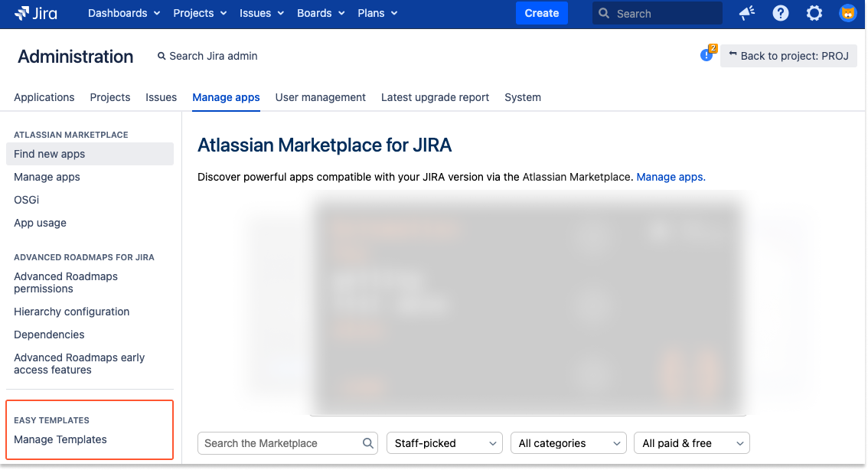This screenshot has width=868, height=470.
Task: Click the Marketplace search magnifier icon
Action: coord(368,443)
